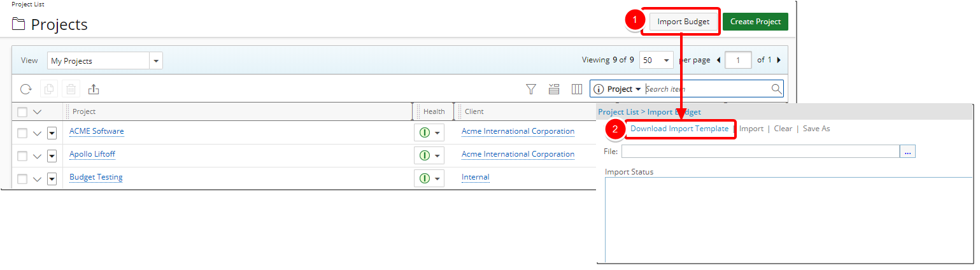Viewport: 980px width, 270px height.
Task: Click the column chooser icon
Action: tap(577, 89)
